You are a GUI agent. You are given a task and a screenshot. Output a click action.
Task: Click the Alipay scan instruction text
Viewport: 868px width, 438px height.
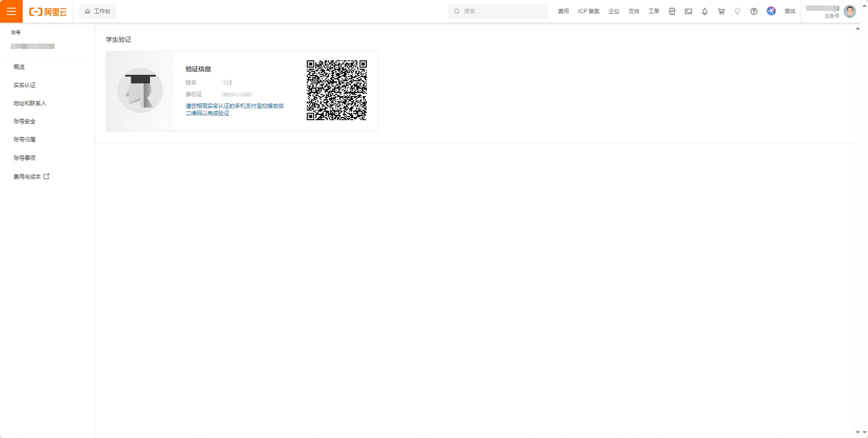coord(234,109)
